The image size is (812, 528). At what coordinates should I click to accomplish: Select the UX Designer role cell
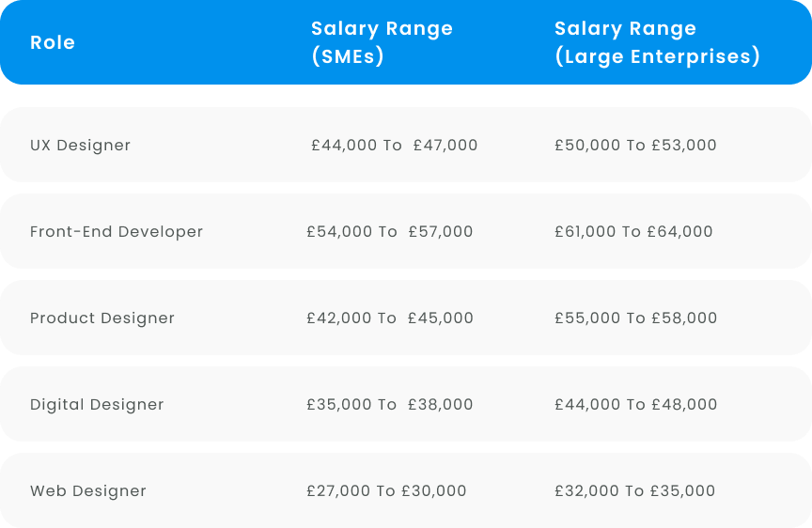80,145
